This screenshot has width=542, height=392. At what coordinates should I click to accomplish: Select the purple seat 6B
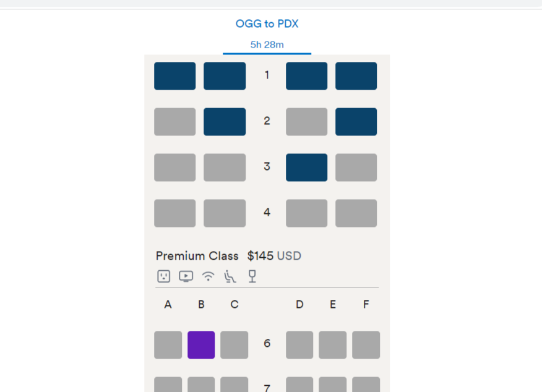click(201, 344)
